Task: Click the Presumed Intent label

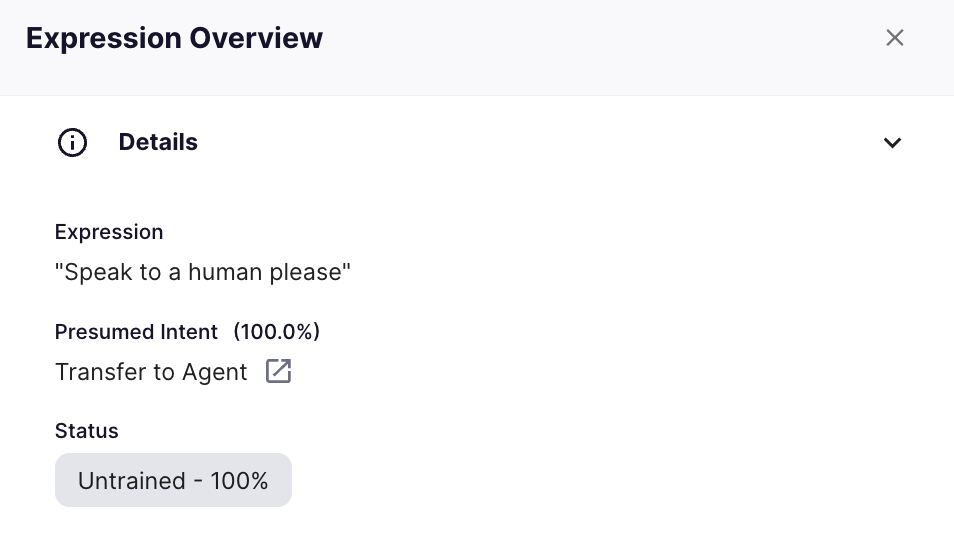Action: (136, 332)
